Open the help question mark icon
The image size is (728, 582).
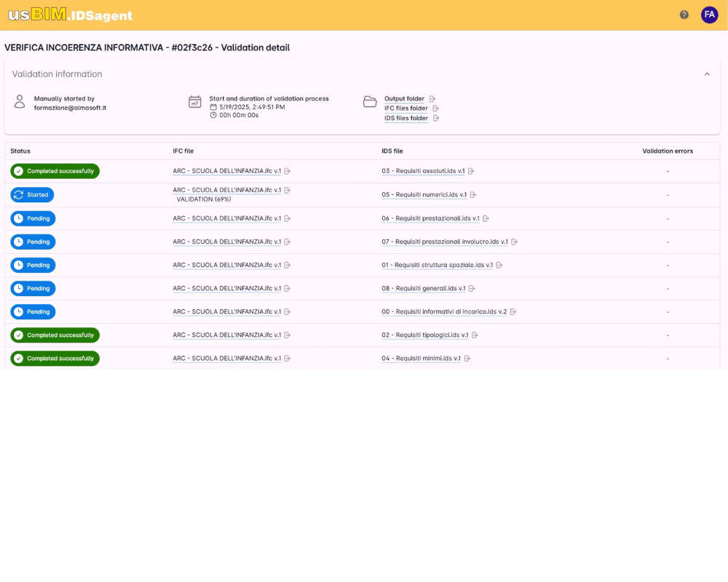(x=684, y=15)
